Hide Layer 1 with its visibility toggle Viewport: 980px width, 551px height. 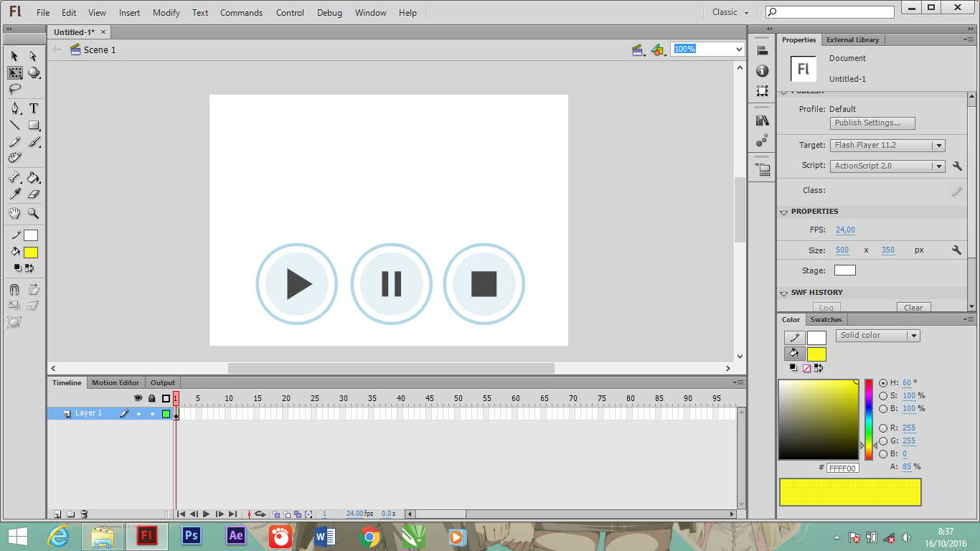coord(138,413)
